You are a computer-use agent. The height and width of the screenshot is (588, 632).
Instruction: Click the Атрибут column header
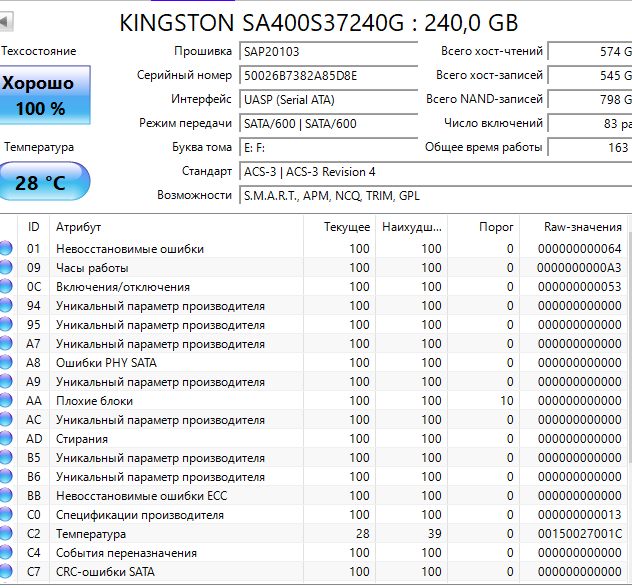[177, 227]
